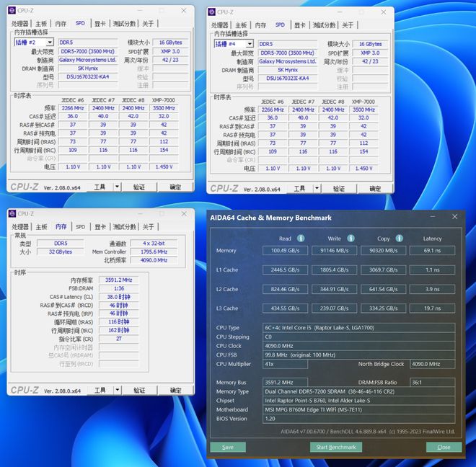Switch to 处理器 tab in slot #2 window

[x=19, y=24]
